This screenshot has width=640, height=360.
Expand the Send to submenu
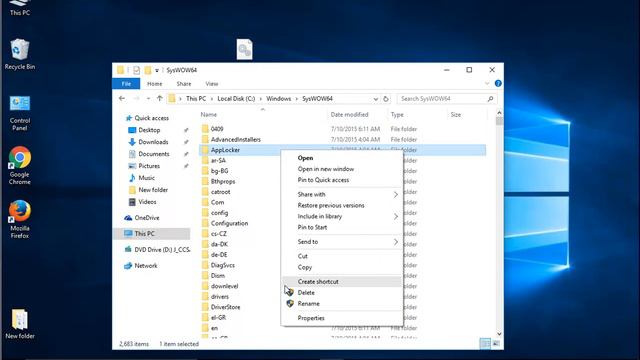point(396,242)
